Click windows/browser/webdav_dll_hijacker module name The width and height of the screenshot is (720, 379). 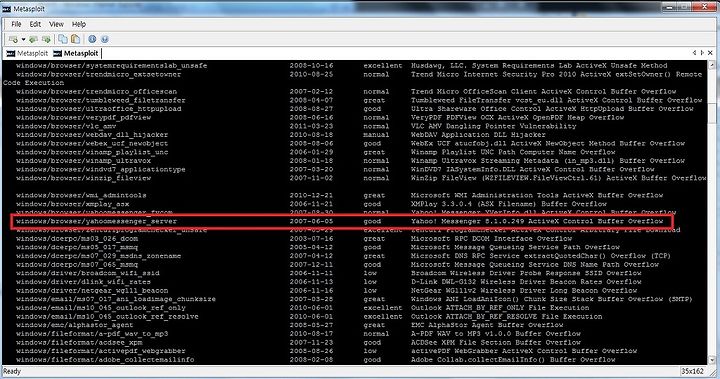[x=92, y=135]
